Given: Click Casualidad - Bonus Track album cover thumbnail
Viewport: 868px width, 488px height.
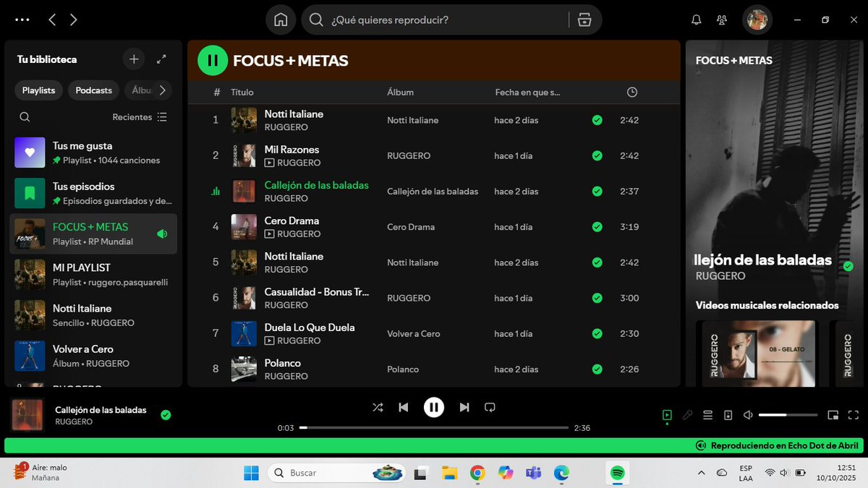Looking at the screenshot, I should pos(244,298).
